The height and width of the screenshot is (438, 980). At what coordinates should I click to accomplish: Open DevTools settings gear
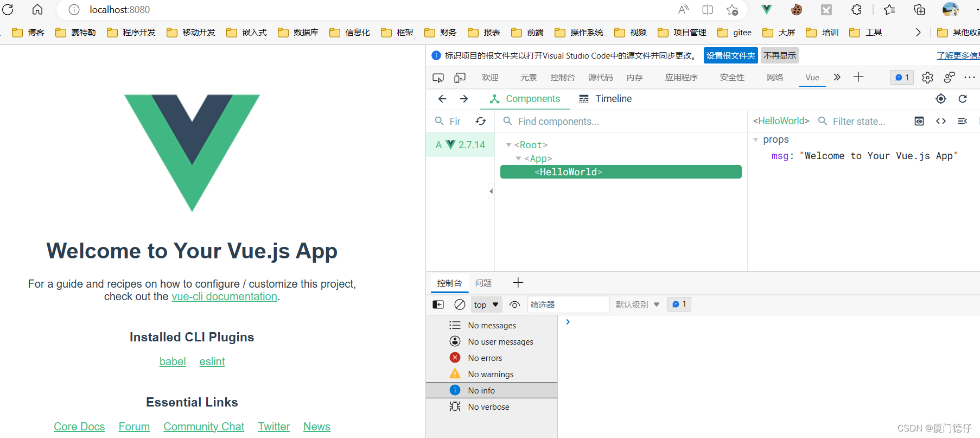pyautogui.click(x=927, y=78)
